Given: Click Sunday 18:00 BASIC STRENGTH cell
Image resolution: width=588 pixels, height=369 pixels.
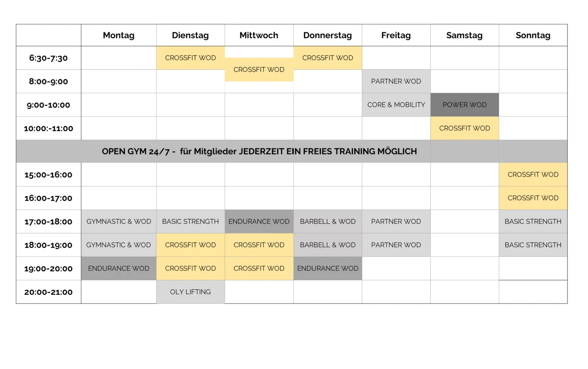Looking at the screenshot, I should pos(533,245).
